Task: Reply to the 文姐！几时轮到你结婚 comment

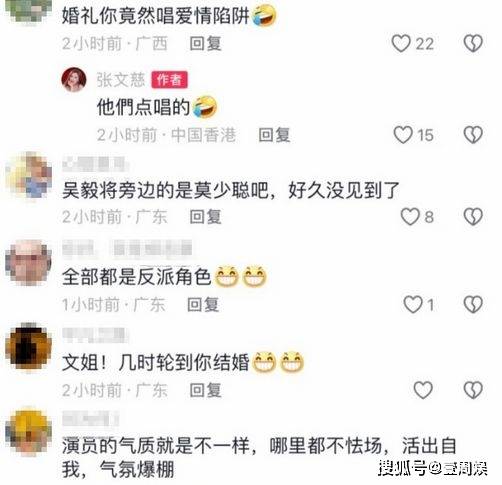Action: tap(205, 390)
